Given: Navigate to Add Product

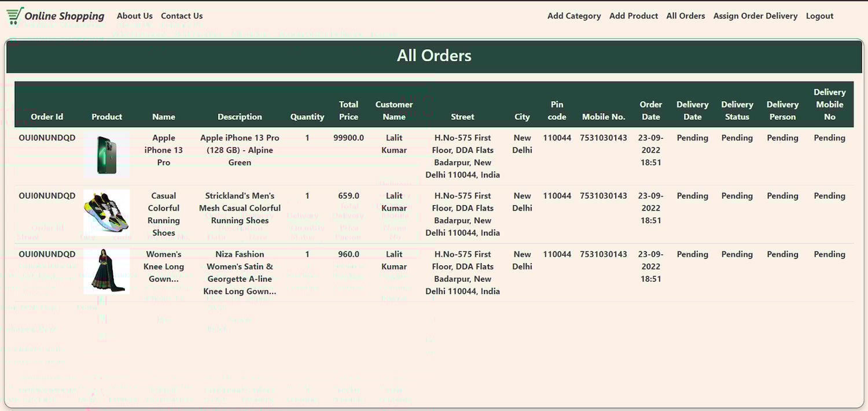Looking at the screenshot, I should point(634,16).
